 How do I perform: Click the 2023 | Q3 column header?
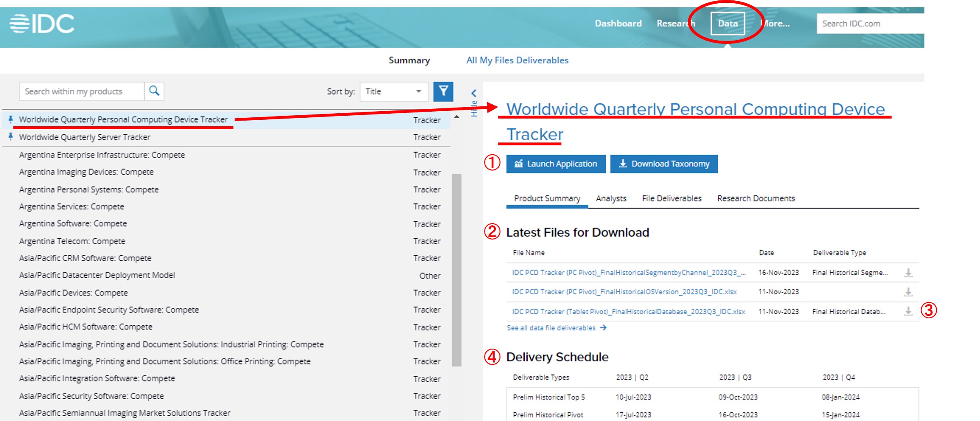pos(735,377)
